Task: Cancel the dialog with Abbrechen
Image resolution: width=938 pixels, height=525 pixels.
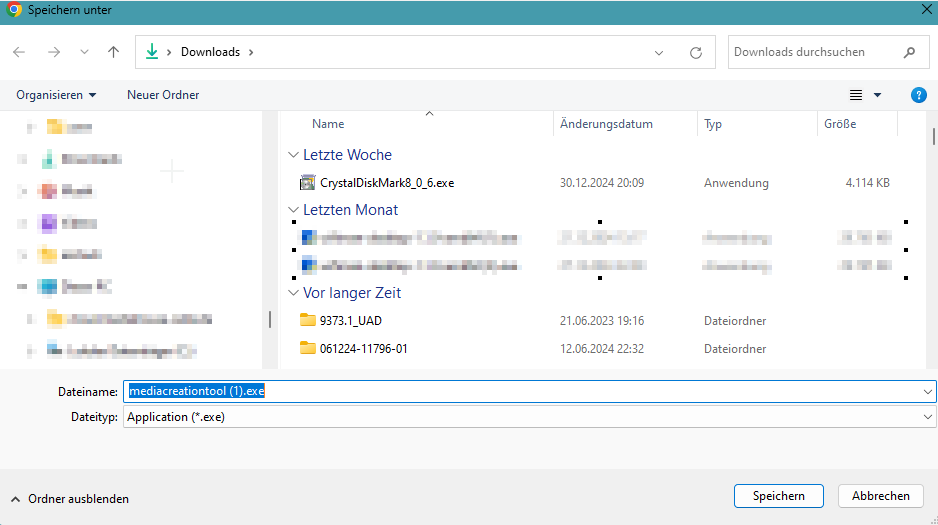Action: 881,496
